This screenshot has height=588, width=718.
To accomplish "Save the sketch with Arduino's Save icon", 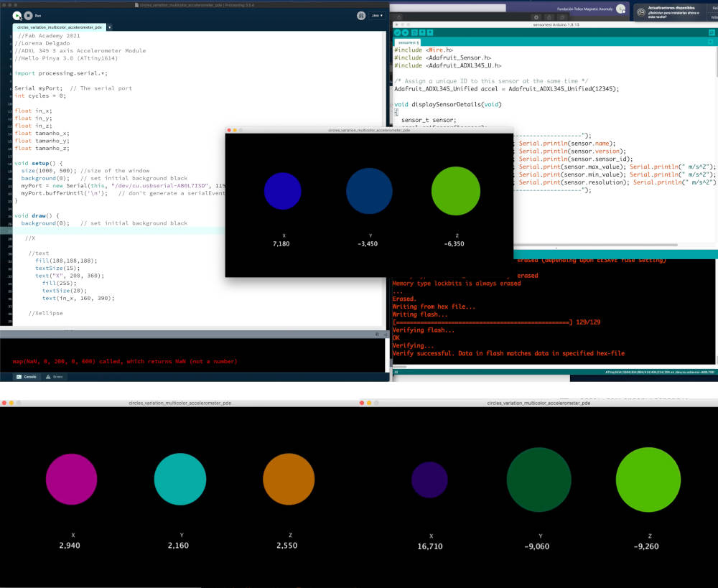I will click(430, 32).
